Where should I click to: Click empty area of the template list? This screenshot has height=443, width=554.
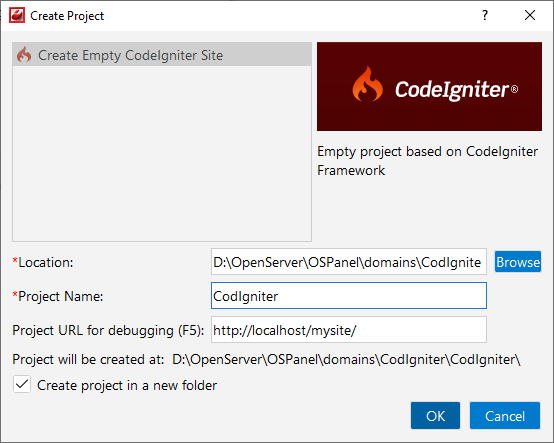point(162,154)
